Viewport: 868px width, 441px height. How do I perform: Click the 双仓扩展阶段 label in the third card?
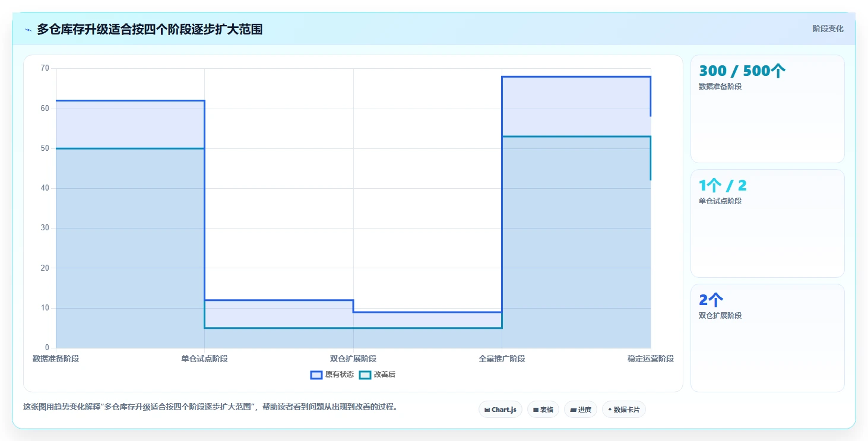click(720, 315)
